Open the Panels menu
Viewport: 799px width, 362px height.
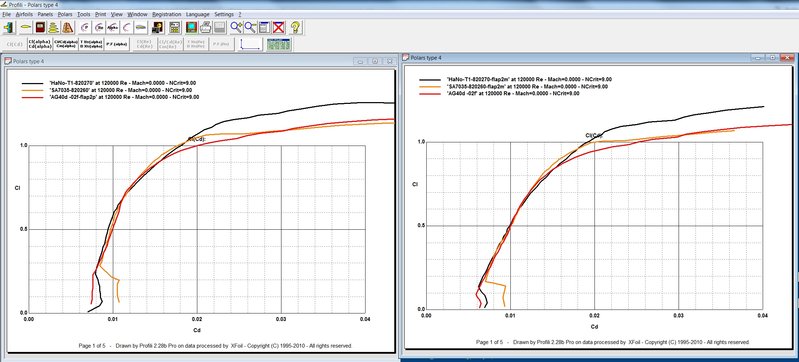click(45, 14)
